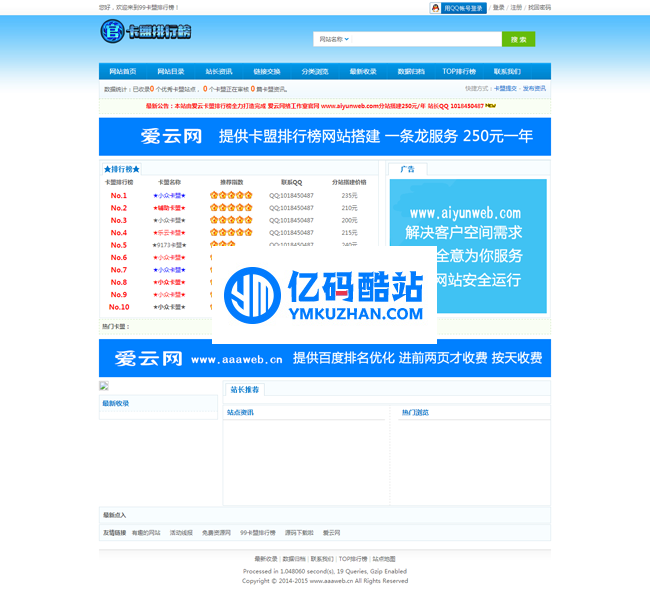Click the 卡盟排行榜 site logo
This screenshot has height=591, width=650.
146,31
